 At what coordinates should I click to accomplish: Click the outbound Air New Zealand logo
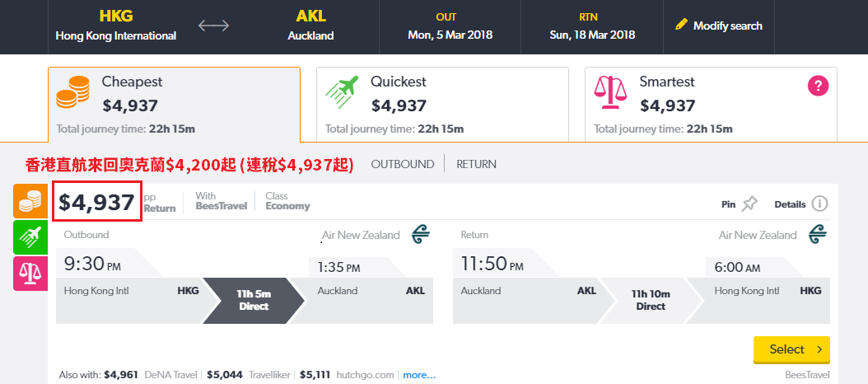[x=421, y=234]
